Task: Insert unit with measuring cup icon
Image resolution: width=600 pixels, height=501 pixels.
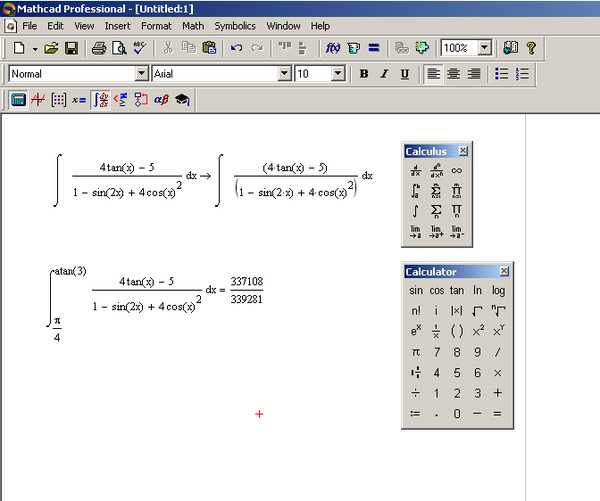Action: point(354,48)
